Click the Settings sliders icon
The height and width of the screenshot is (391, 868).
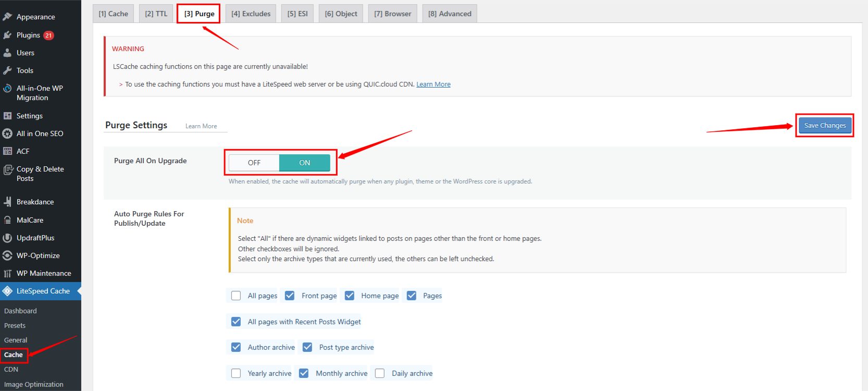click(x=7, y=116)
